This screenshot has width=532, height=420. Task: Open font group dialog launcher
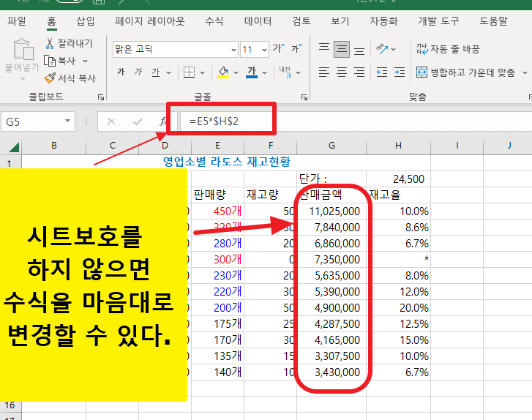coord(304,97)
